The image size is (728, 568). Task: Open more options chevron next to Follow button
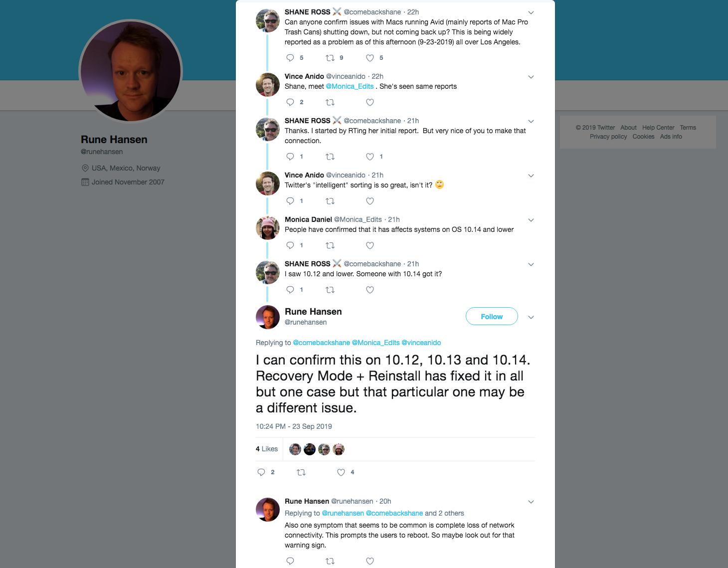click(531, 317)
